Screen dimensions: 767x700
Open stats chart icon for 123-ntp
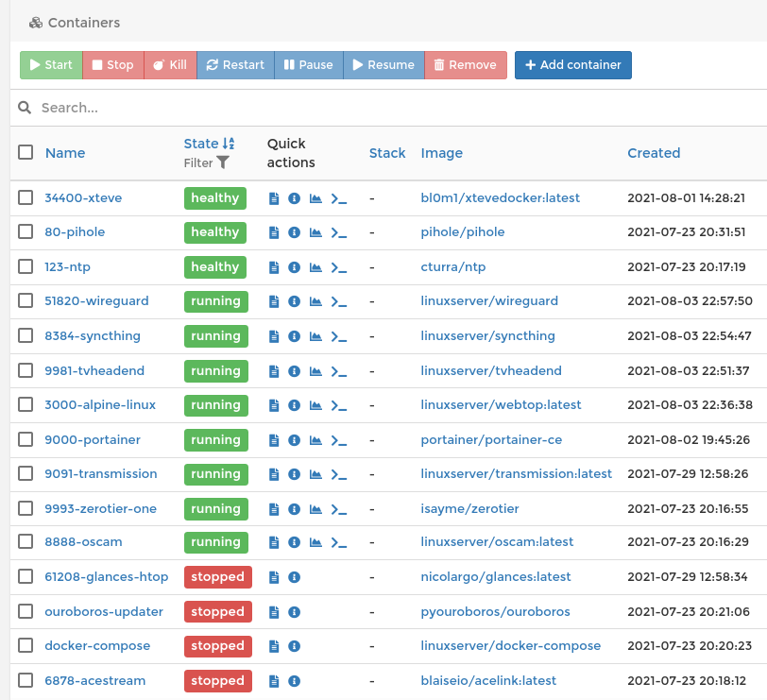coord(315,267)
